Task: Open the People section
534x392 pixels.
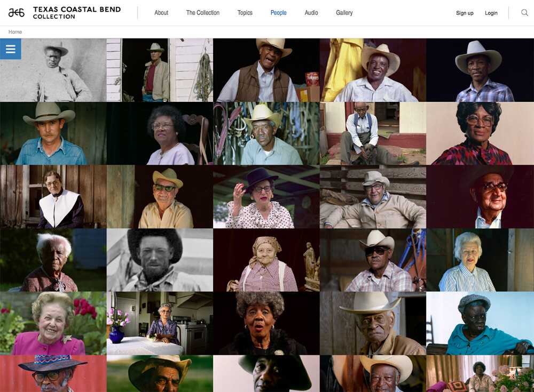Action: 278,13
